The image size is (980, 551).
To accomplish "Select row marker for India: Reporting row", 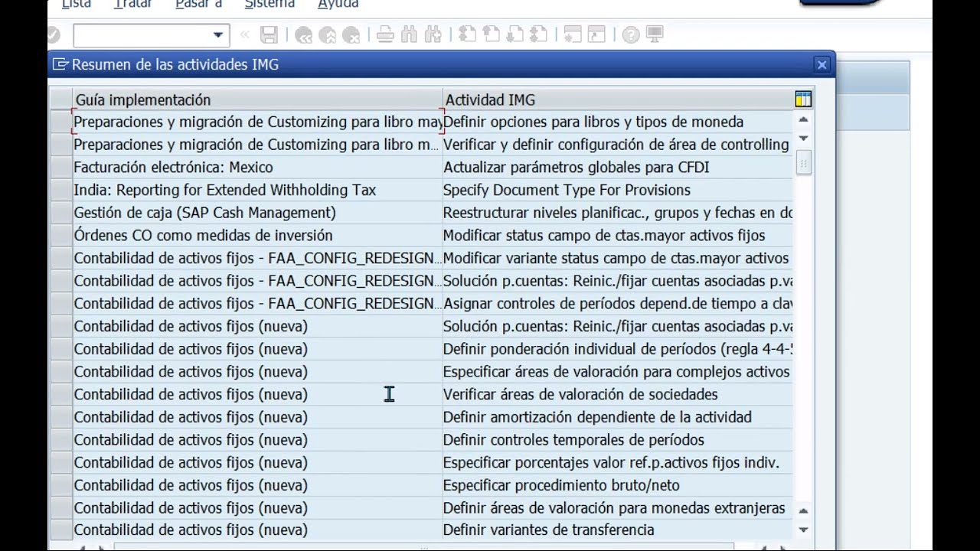I will tap(61, 190).
